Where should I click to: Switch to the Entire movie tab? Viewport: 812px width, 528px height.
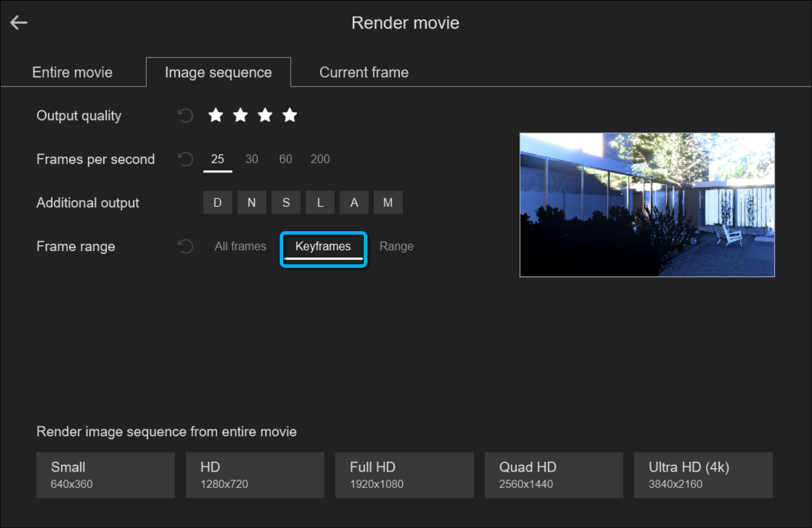(73, 73)
